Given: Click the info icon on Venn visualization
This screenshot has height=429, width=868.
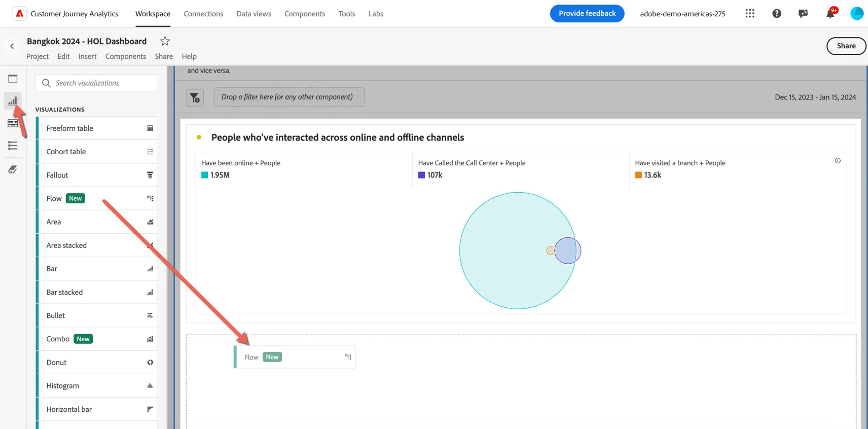Looking at the screenshot, I should click(x=838, y=161).
